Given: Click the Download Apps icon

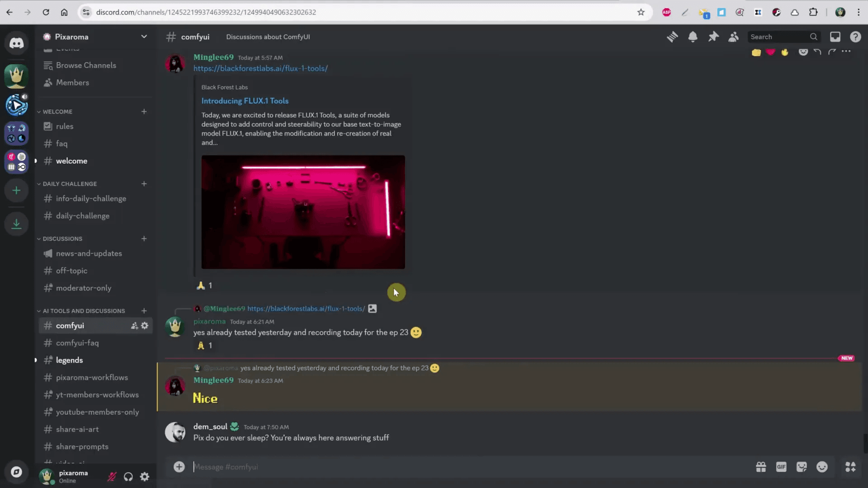Looking at the screenshot, I should pyautogui.click(x=17, y=224).
